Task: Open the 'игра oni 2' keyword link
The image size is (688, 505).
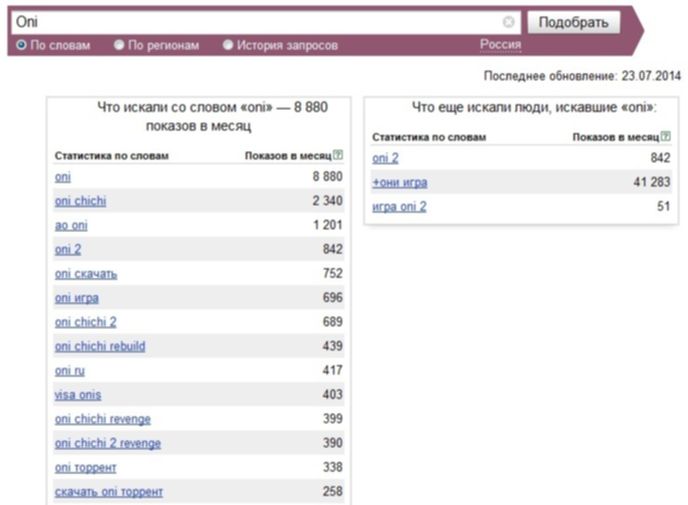Action: (399, 207)
